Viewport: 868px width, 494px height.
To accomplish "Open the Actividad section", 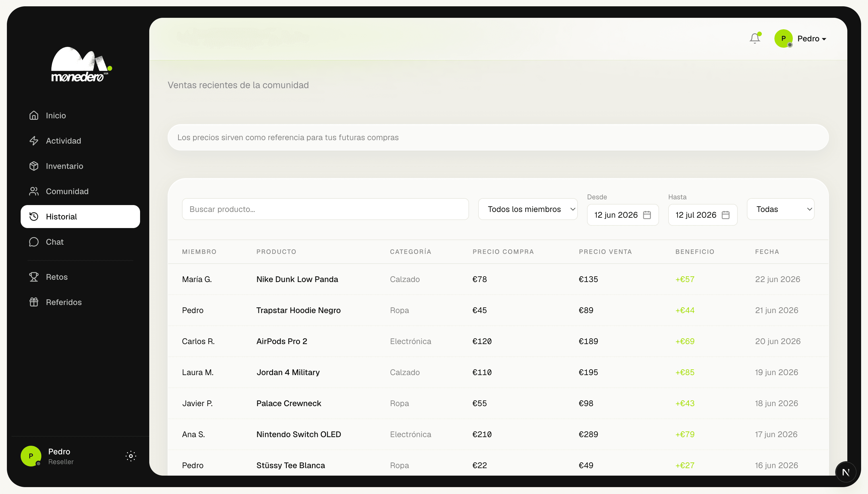I will tap(80, 141).
